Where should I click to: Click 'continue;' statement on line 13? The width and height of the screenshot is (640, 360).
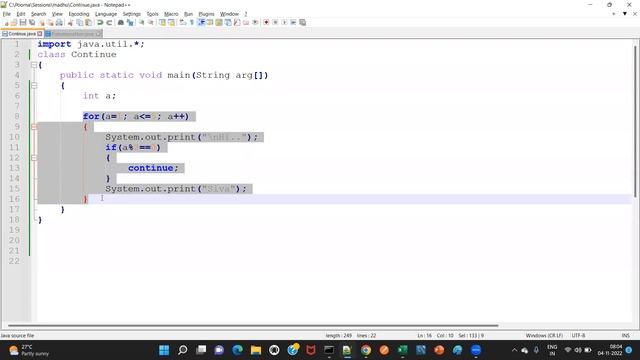tap(153, 168)
